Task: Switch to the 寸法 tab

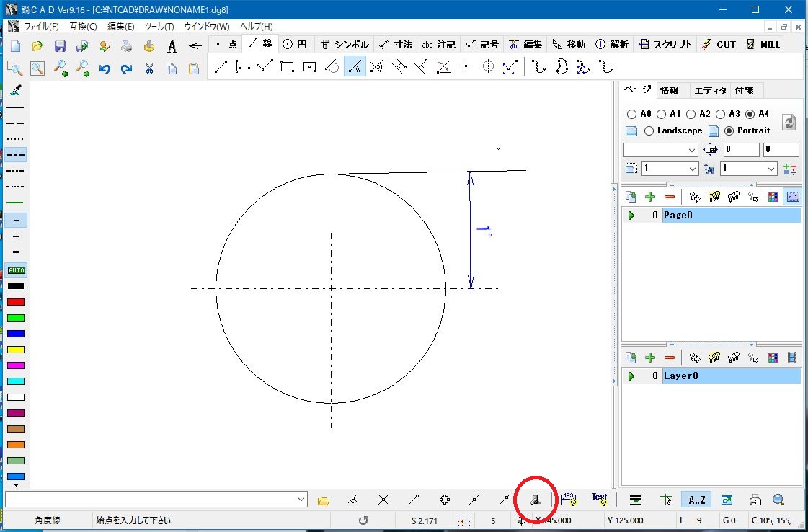Action: pyautogui.click(x=396, y=45)
